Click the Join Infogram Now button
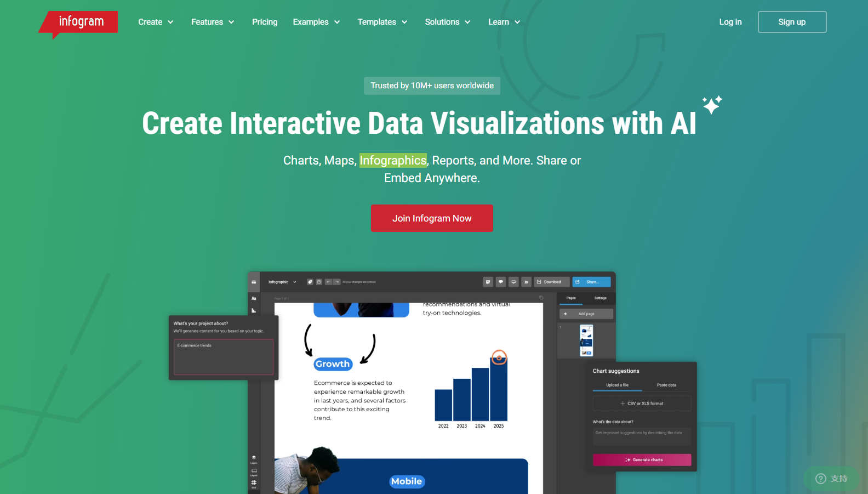 pos(432,218)
